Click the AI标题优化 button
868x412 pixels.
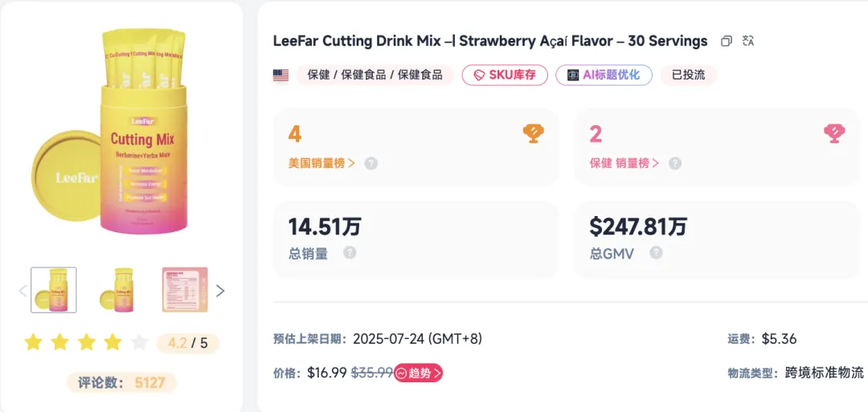tap(604, 75)
